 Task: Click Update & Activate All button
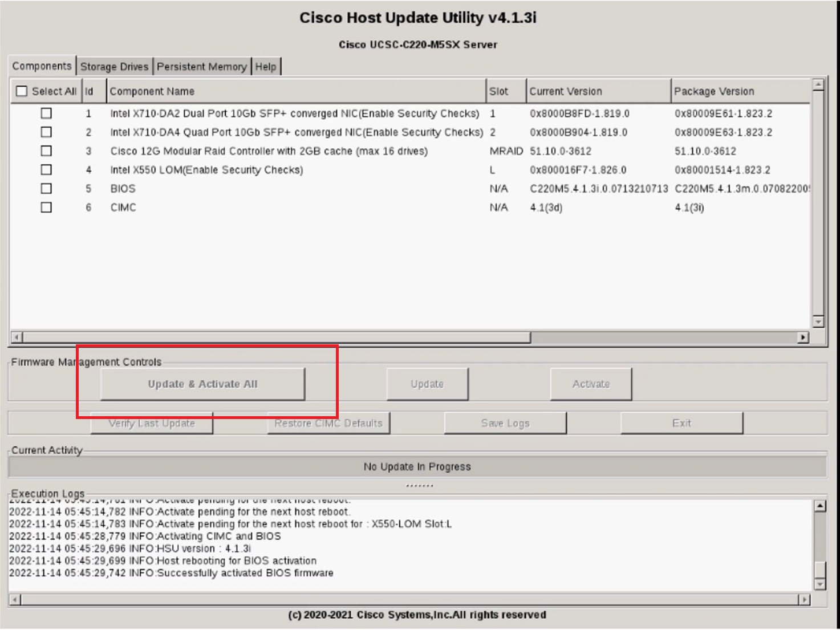tap(202, 384)
